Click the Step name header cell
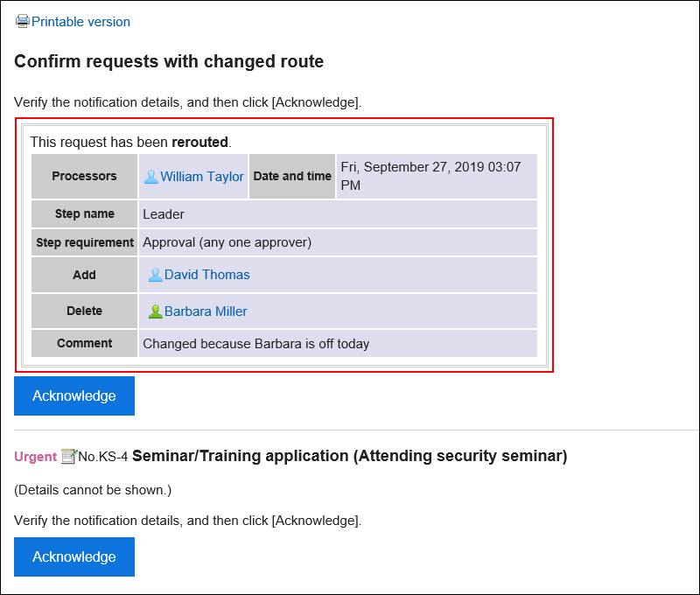700x595 pixels. (x=84, y=213)
